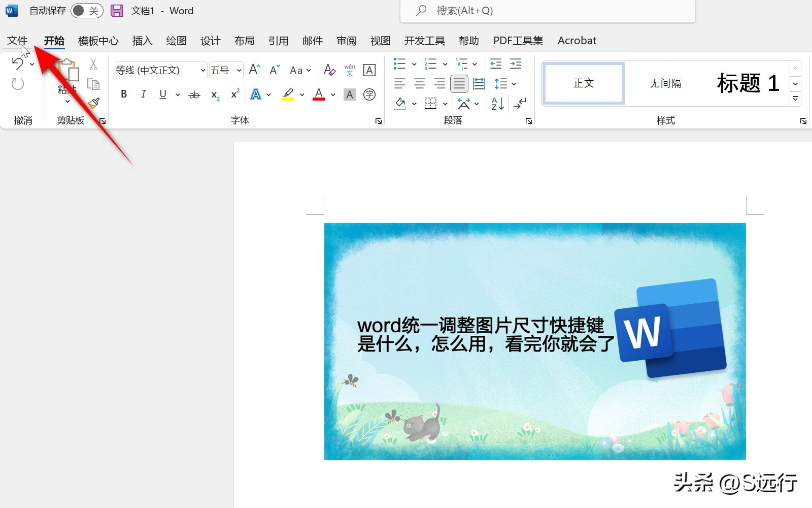The height and width of the screenshot is (508, 812).
Task: Switch to the Review tab
Action: pyautogui.click(x=347, y=41)
